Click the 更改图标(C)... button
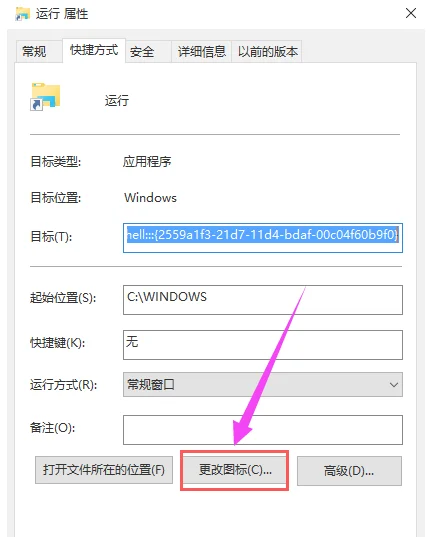This screenshot has width=427, height=537. [x=235, y=470]
